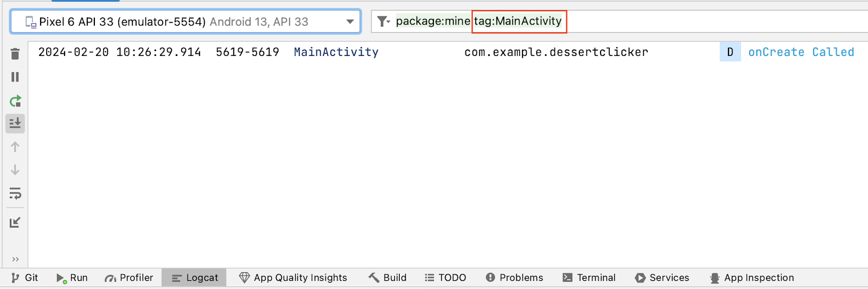This screenshot has height=289, width=868.
Task: Click the import logs from file icon
Action: 15,222
